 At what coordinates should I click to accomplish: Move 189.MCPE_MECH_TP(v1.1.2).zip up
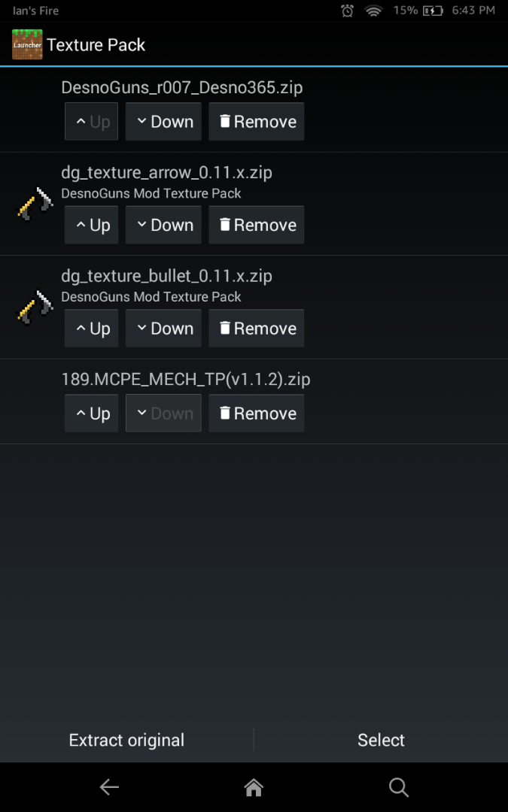pyautogui.click(x=92, y=414)
